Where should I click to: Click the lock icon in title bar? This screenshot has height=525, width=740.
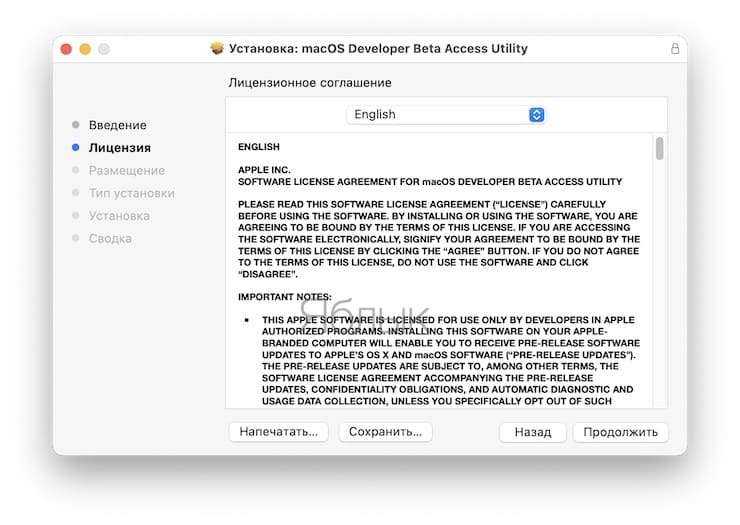[x=675, y=49]
